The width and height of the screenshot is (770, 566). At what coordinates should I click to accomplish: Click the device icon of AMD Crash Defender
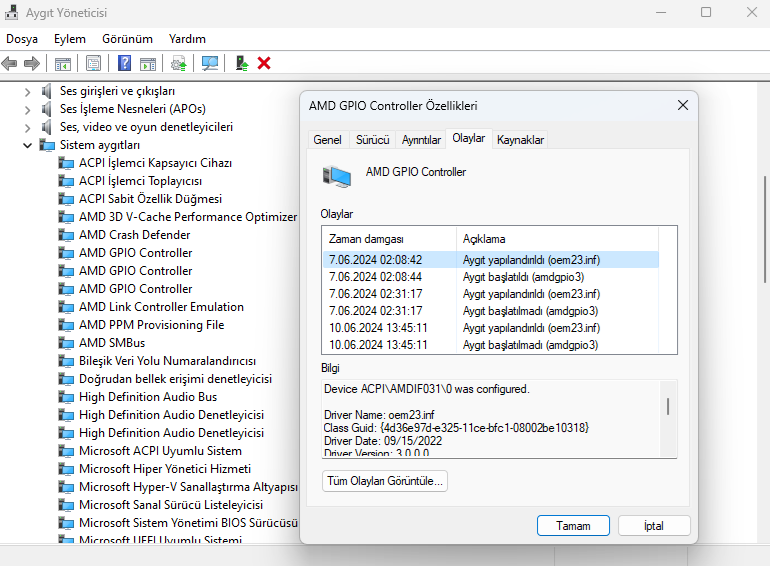66,235
